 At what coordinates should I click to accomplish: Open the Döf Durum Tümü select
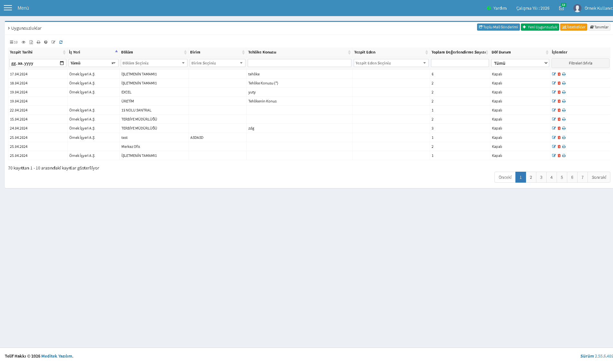point(520,63)
